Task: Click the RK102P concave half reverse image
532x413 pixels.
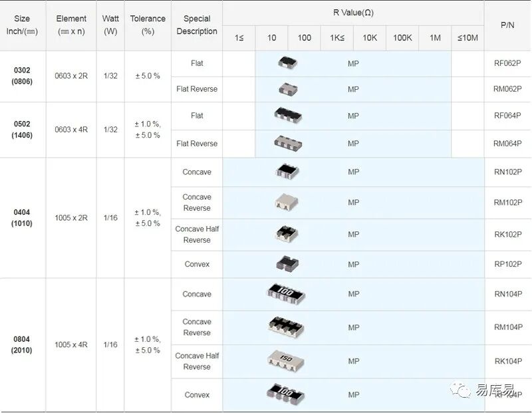Action: click(x=287, y=234)
